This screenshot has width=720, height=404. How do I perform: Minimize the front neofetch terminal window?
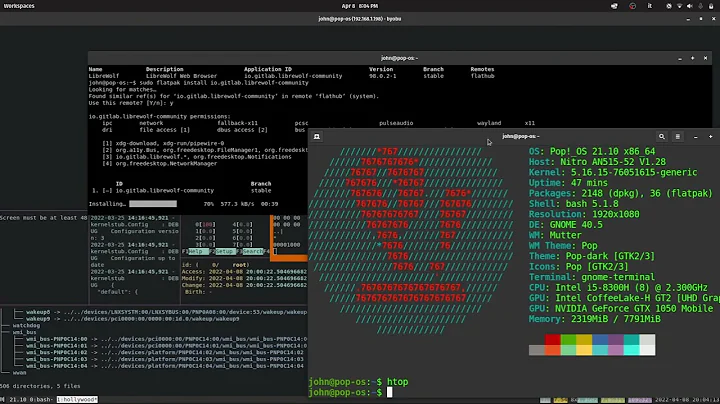pos(696,137)
